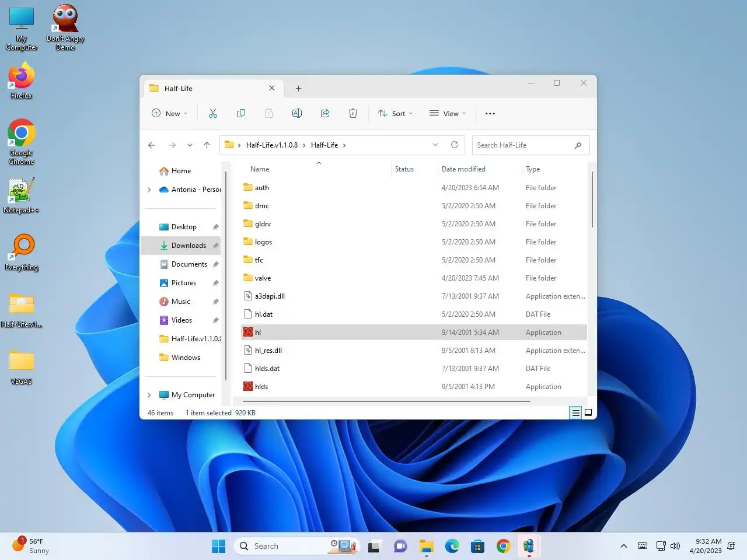Open Notepad++ desktop shortcut

pyautogui.click(x=21, y=196)
